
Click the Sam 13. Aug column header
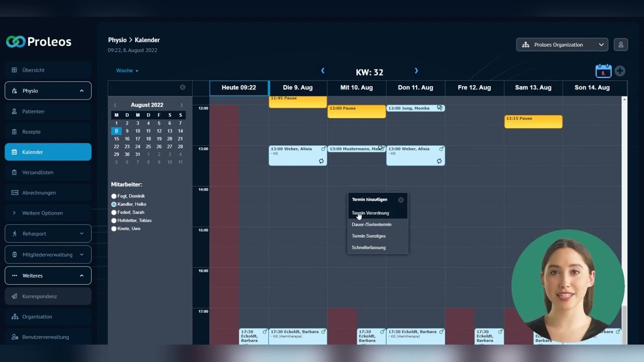point(533,87)
